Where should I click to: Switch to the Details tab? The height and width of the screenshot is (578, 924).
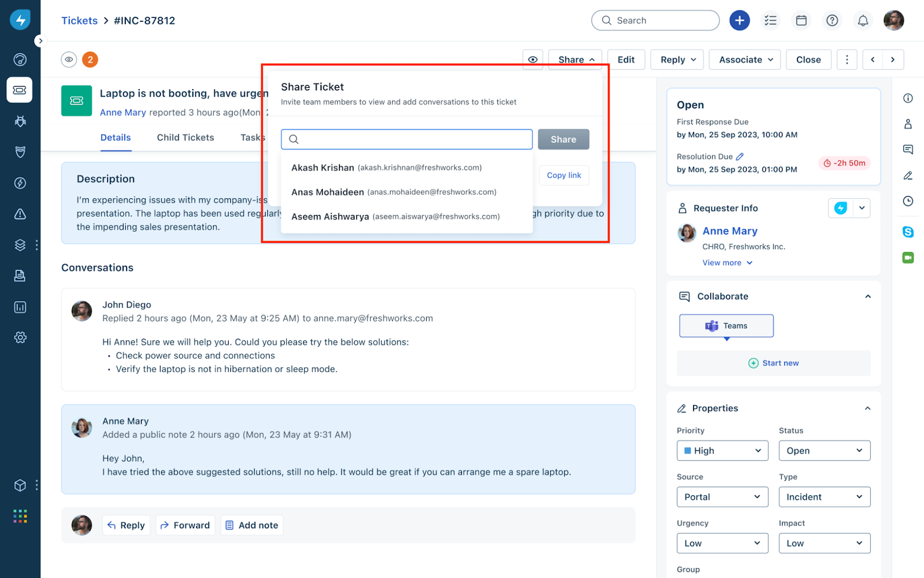click(115, 138)
